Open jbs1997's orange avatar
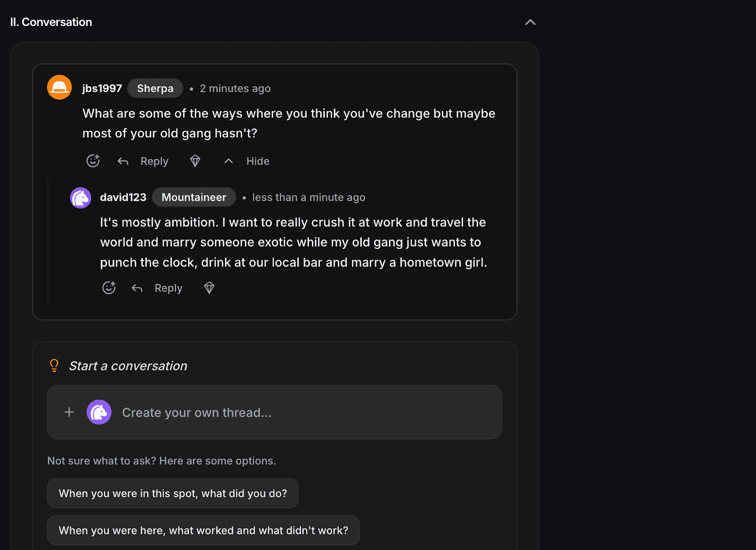 [x=59, y=87]
